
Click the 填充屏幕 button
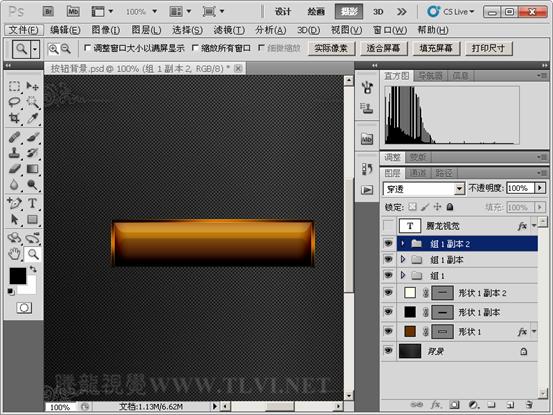point(436,48)
